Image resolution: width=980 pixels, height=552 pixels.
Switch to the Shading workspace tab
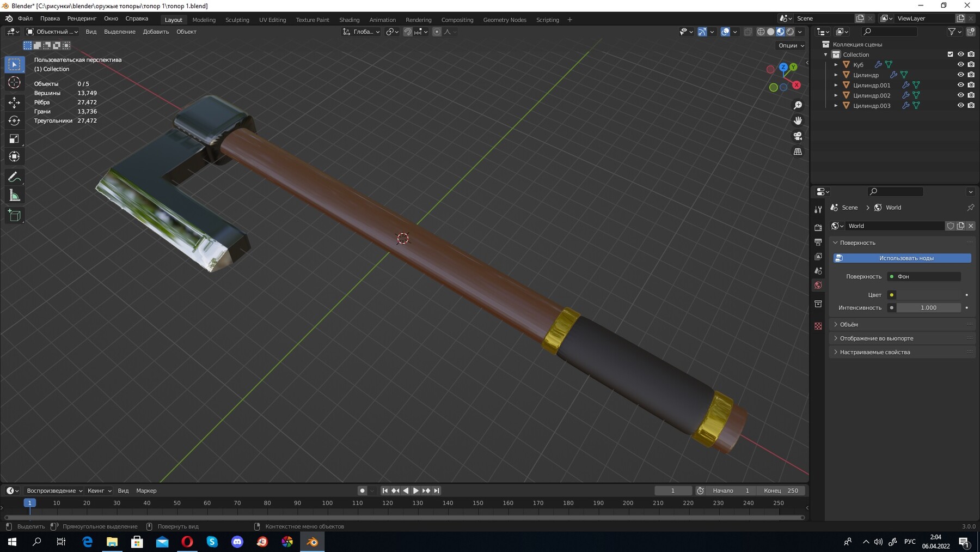coord(350,20)
